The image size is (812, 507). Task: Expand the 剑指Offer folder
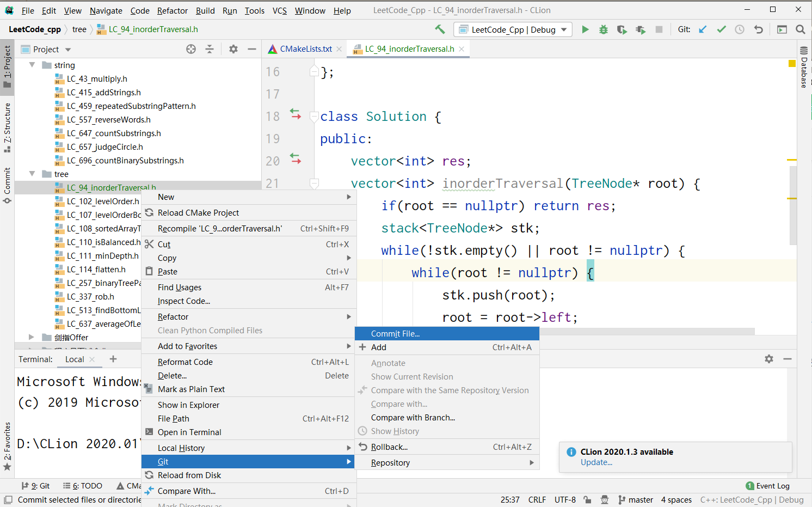tap(32, 337)
